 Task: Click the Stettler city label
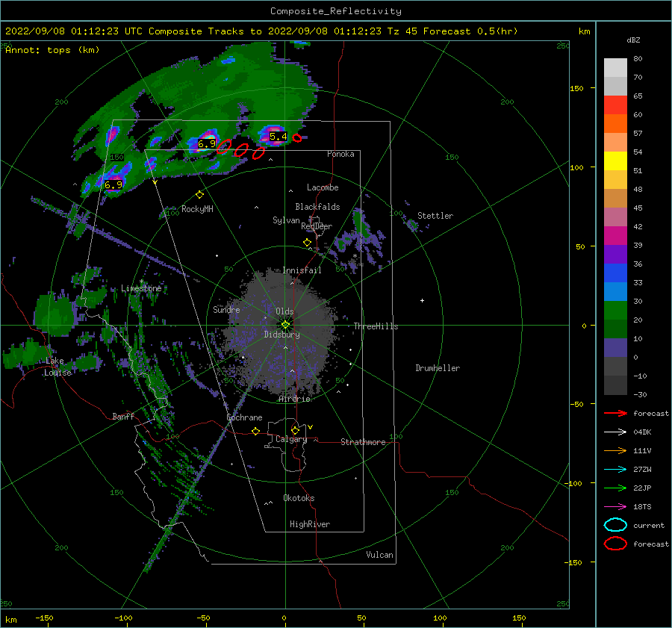pos(435,216)
